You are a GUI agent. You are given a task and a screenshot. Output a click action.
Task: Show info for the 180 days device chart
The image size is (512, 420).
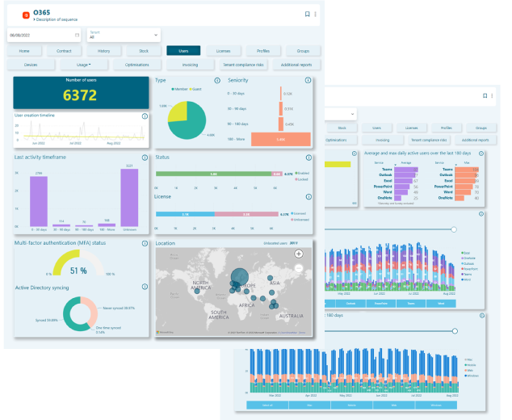click(482, 316)
